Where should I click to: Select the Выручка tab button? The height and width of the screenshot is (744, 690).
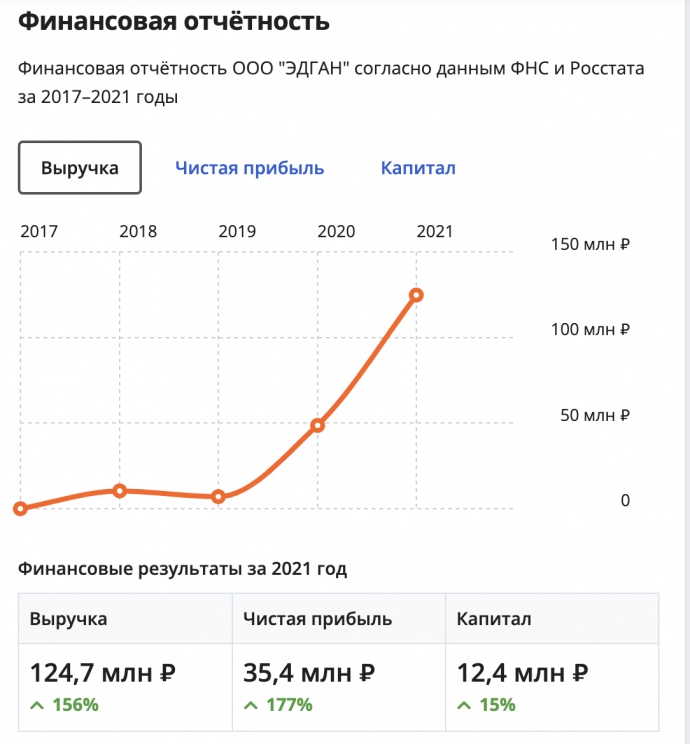pyautogui.click(x=80, y=168)
